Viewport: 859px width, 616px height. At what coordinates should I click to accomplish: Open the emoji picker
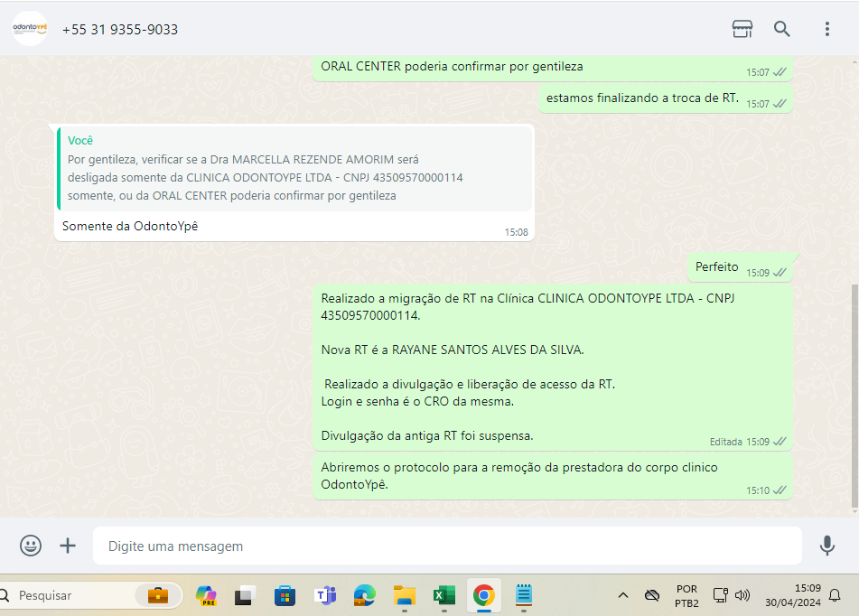tap(31, 546)
